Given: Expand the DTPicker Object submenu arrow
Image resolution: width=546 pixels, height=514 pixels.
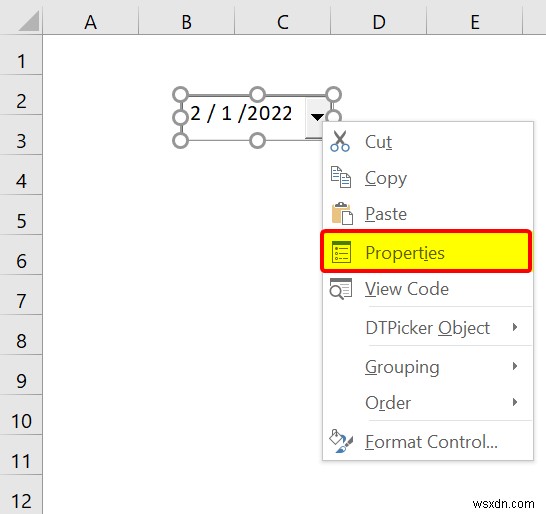Looking at the screenshot, I should (x=515, y=327).
